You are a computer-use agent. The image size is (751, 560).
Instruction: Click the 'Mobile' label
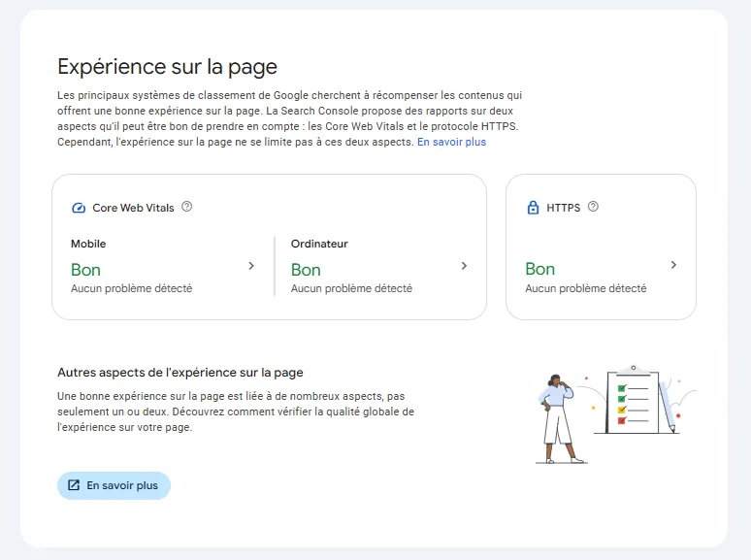click(88, 244)
